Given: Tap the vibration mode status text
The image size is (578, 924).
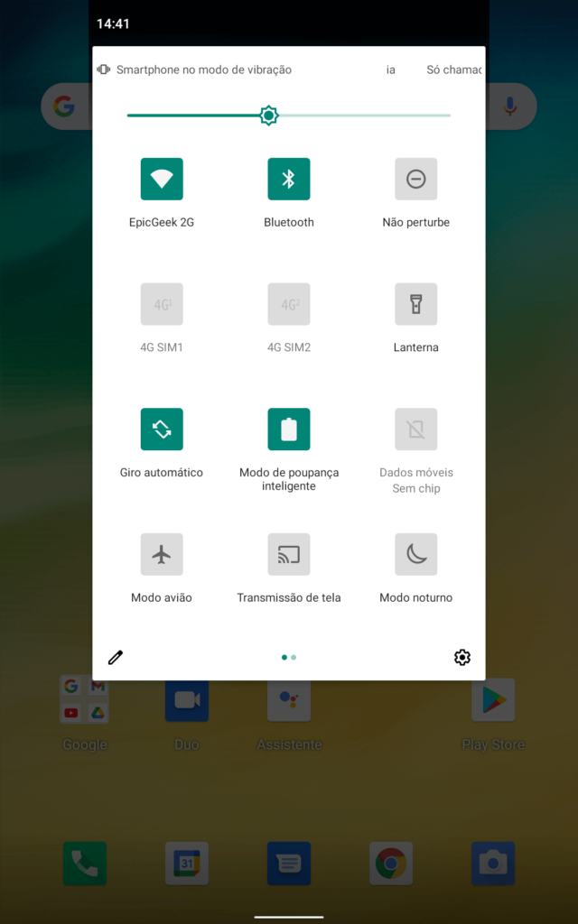Looking at the screenshot, I should tap(203, 69).
